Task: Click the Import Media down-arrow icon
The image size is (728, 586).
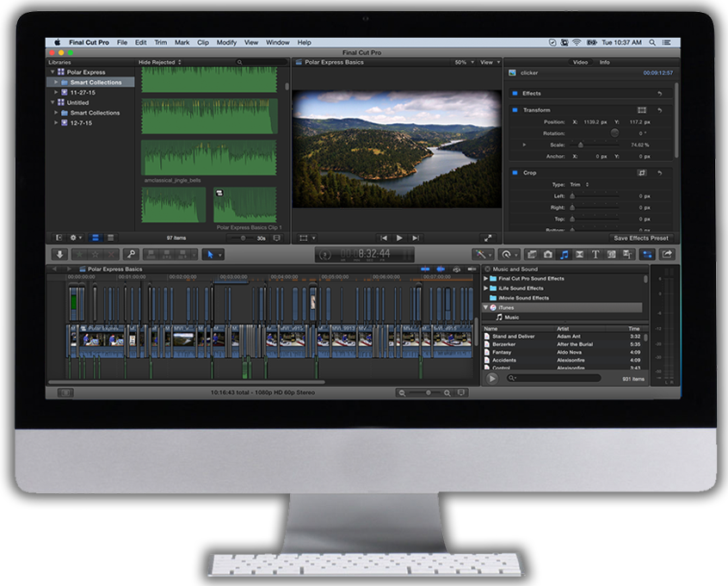Action: tap(60, 254)
